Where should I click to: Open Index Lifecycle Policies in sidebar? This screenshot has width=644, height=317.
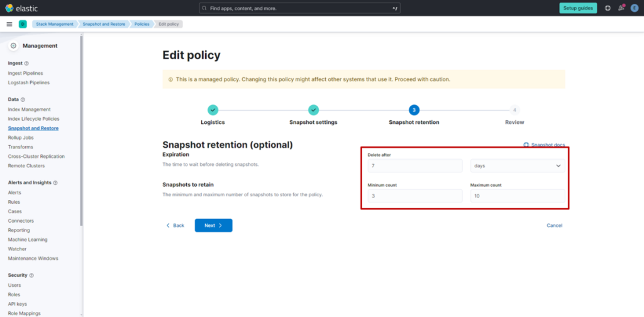[33, 119]
